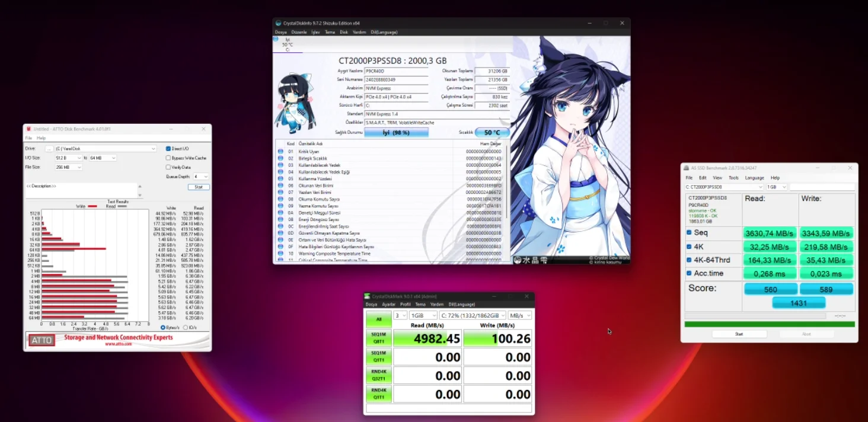Open the Profil menu in CrystalDiskMark
This screenshot has height=422, width=868.
click(406, 305)
